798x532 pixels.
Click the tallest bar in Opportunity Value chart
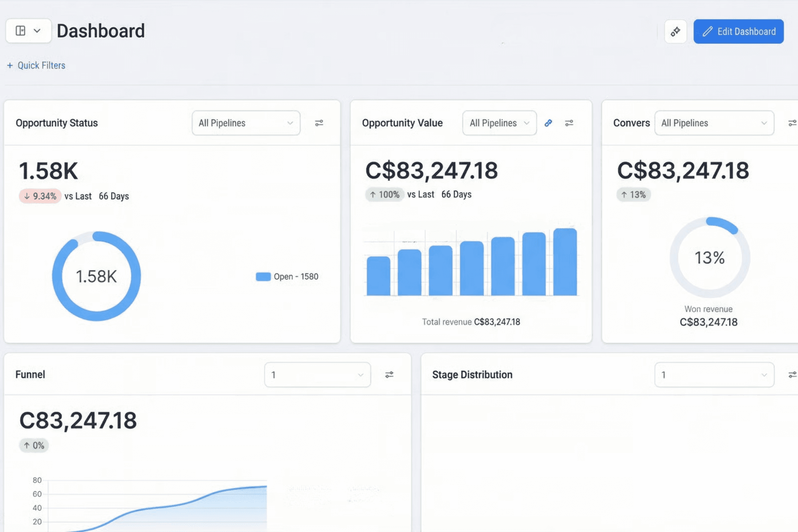tap(565, 262)
